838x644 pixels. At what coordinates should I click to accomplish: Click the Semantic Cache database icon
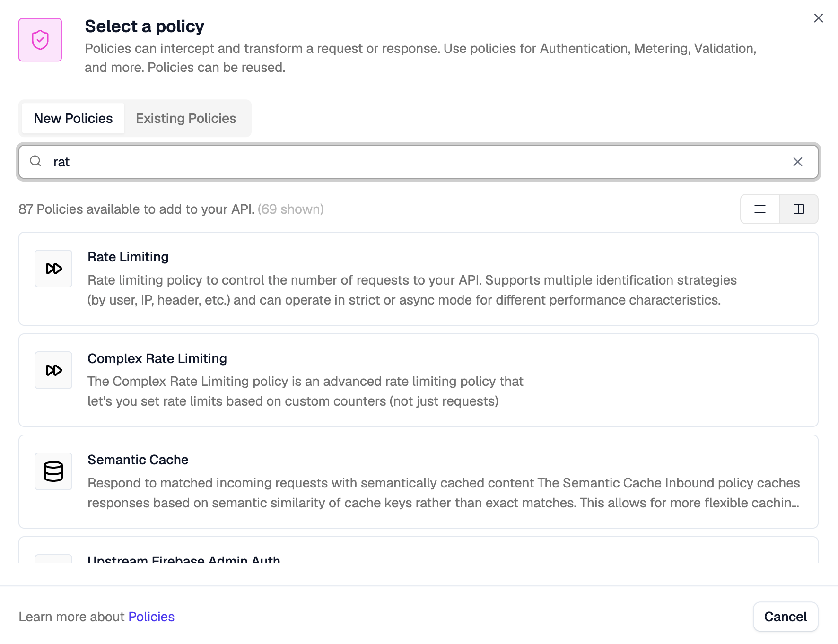click(53, 471)
